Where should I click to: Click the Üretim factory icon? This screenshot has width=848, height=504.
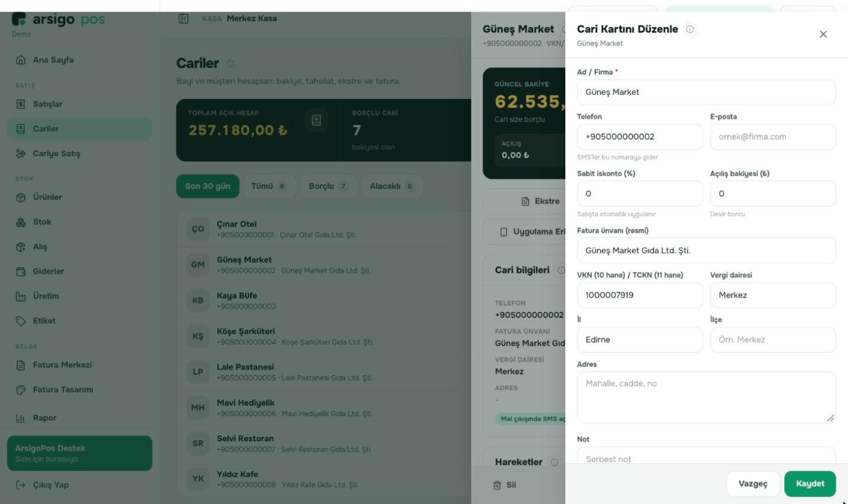(x=21, y=296)
